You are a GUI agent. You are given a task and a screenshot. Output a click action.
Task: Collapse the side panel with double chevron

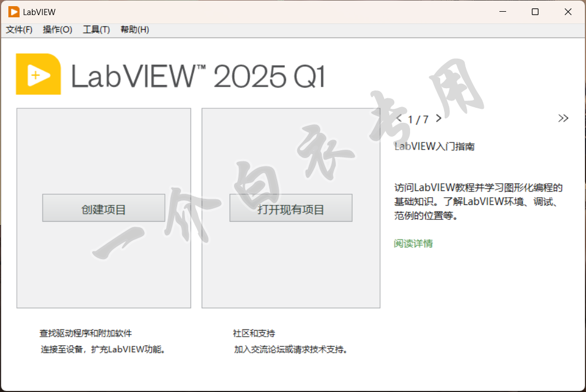tap(563, 118)
